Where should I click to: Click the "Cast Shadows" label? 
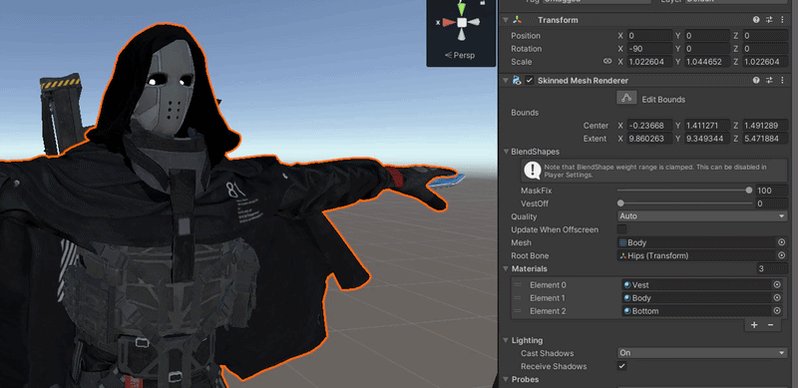(x=547, y=353)
